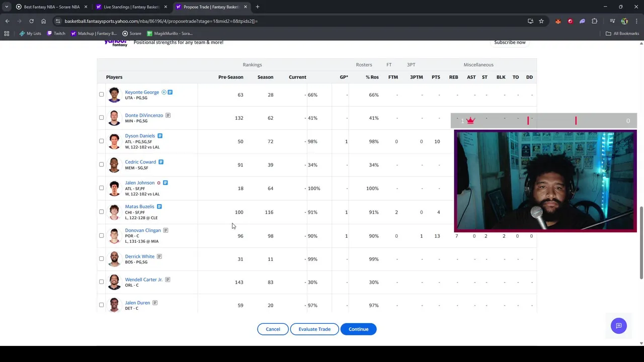Play Keyonte George's video clip icon
The width and height of the screenshot is (644, 362).
(x=164, y=93)
